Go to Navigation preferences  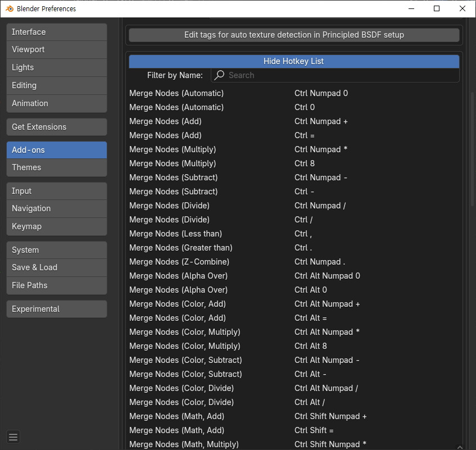(57, 208)
